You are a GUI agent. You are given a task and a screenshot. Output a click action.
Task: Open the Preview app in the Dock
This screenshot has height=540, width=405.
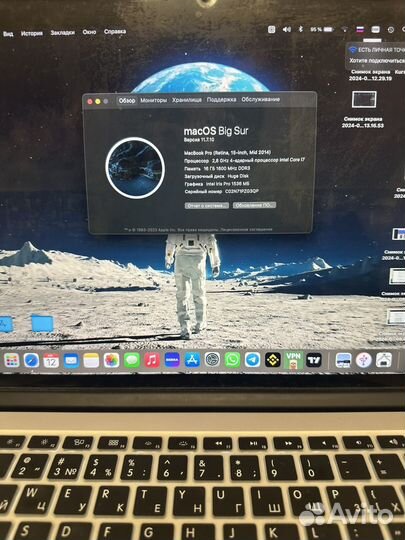[x=343, y=360]
